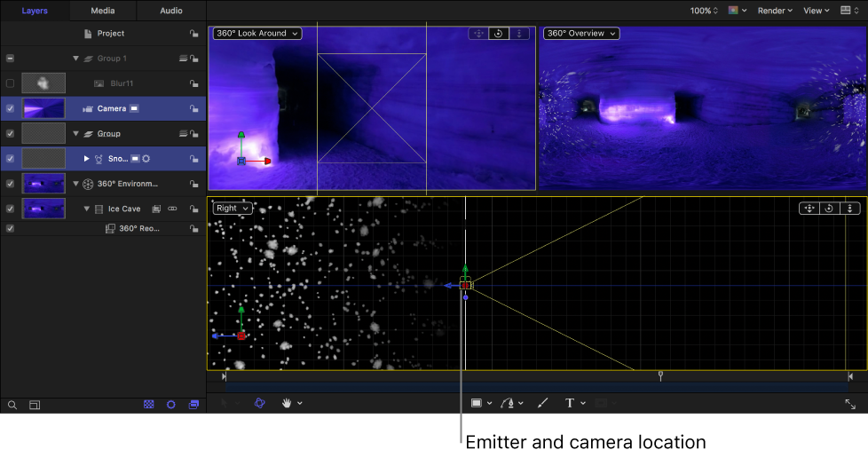Uncheck the 360° Reorient filter checkbox
Viewport: 868px width, 458px height.
tap(10, 228)
